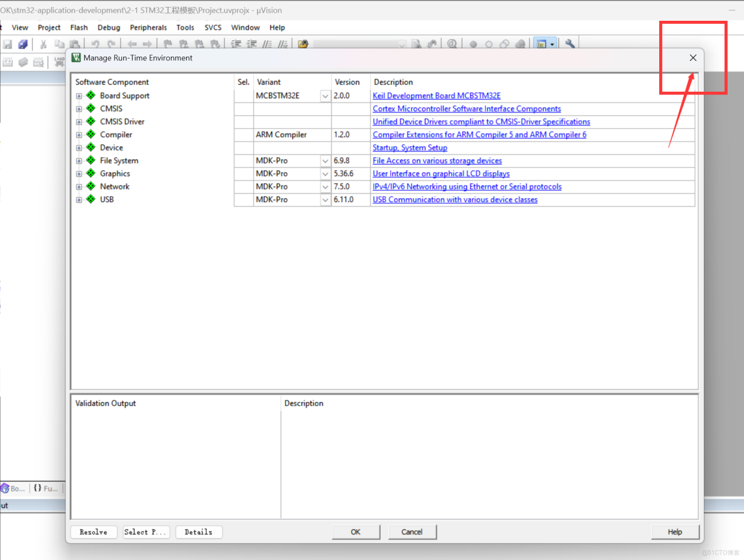The width and height of the screenshot is (744, 560).
Task: Expand the Graphics tree node
Action: 79,173
